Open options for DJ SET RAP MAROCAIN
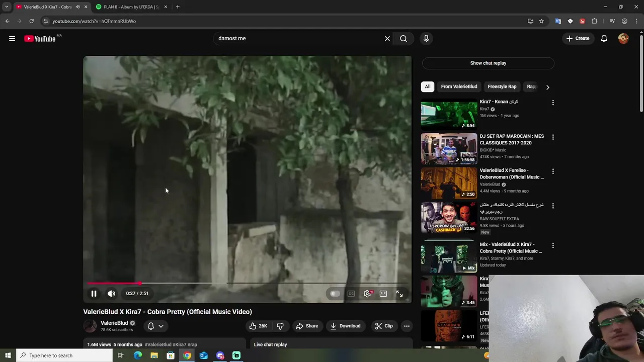 [x=553, y=137]
